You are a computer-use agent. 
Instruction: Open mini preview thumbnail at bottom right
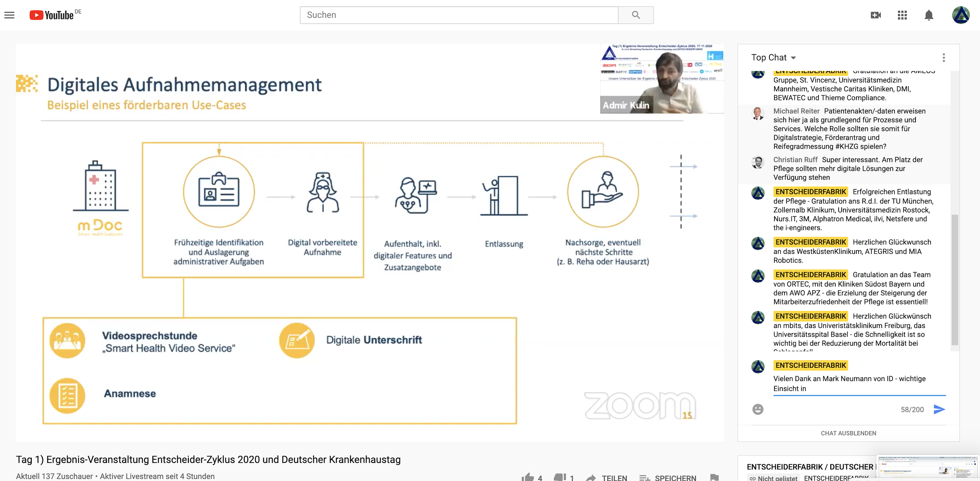928,467
